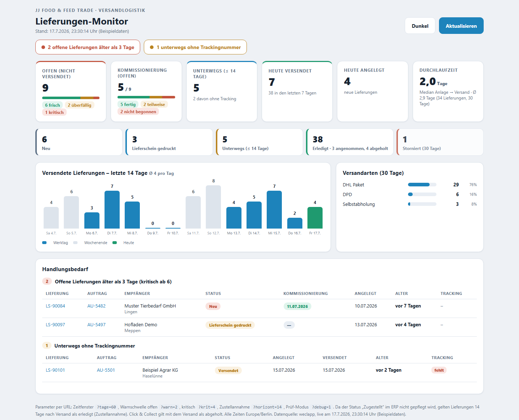Click the Aktualisieren refresh button
Viewport: 519px width, 420px height.
461,26
